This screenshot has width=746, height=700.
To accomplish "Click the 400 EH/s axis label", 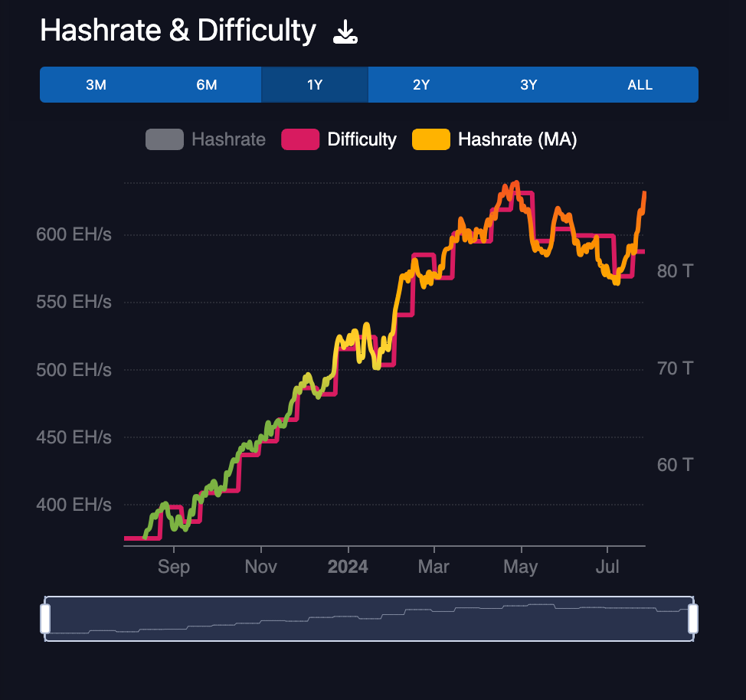I will click(x=74, y=505).
